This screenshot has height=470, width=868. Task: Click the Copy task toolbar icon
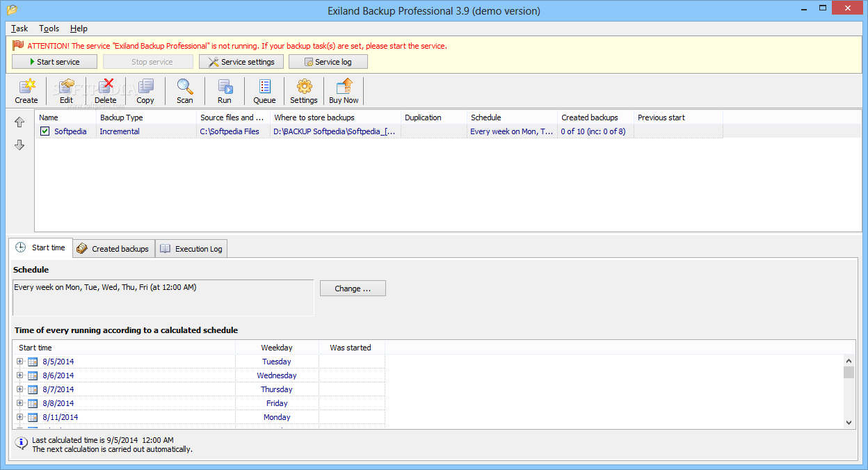tap(145, 87)
